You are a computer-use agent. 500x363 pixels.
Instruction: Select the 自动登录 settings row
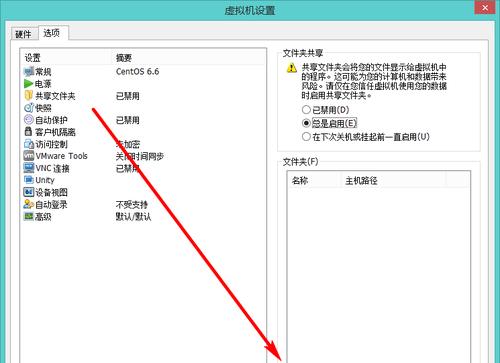143,204
